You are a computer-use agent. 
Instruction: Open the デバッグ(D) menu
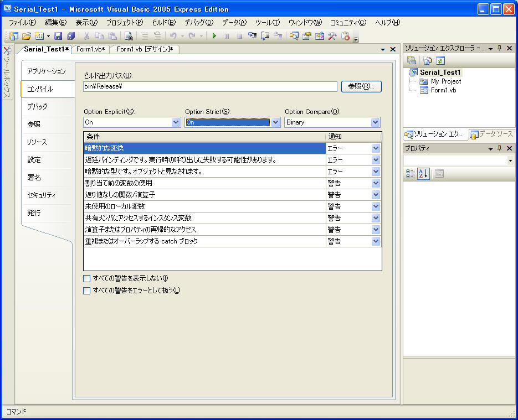coord(199,23)
